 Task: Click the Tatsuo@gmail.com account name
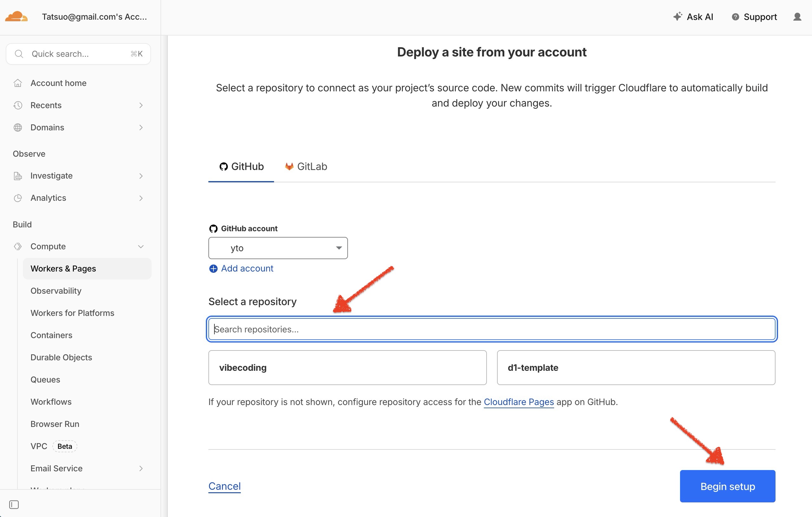(x=95, y=17)
